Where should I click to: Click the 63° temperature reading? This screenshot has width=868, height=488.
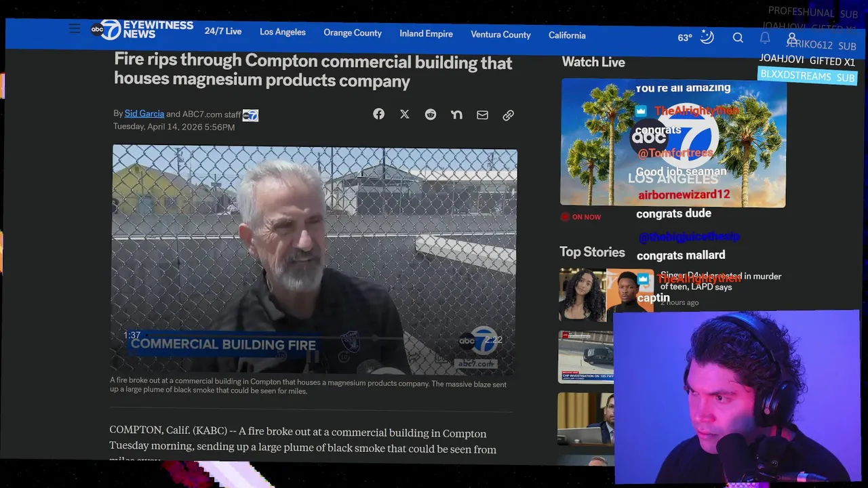coord(685,37)
